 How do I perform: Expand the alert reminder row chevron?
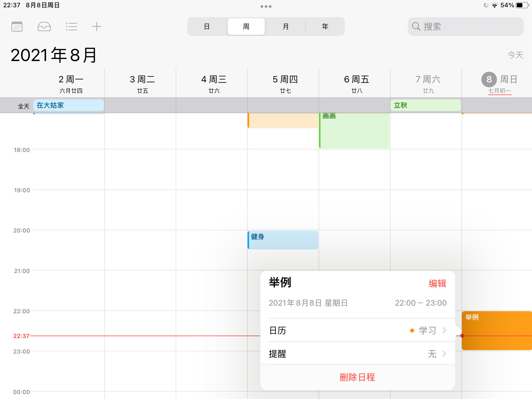tap(444, 354)
